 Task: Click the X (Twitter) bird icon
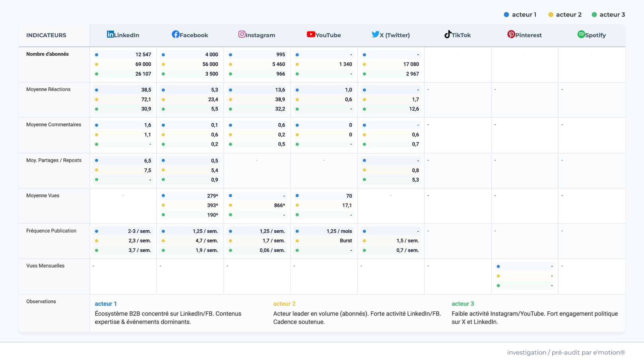tap(375, 34)
